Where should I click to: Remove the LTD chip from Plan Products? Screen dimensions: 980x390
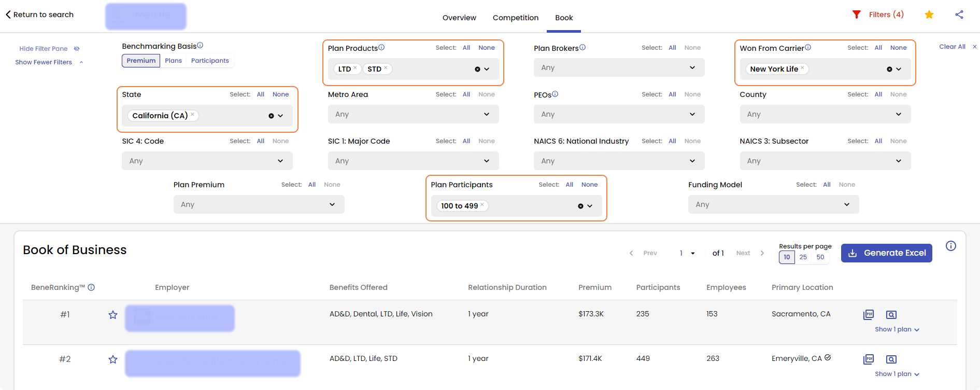click(x=355, y=67)
